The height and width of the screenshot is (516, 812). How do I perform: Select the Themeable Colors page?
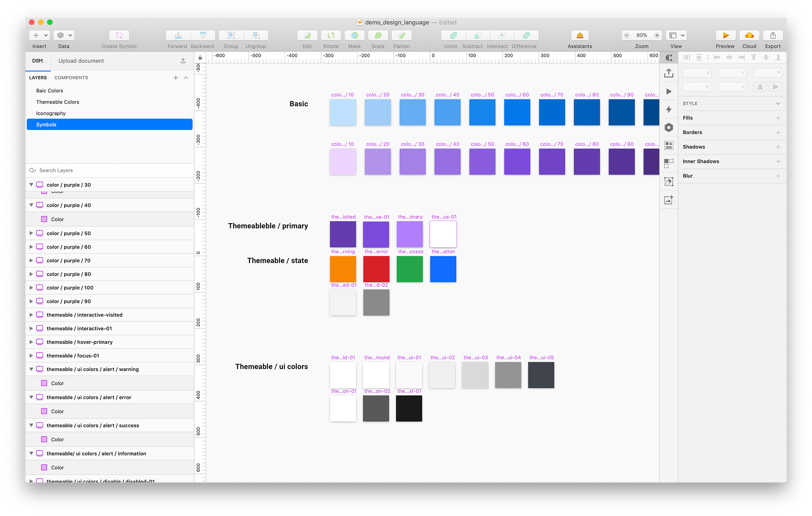pos(58,102)
